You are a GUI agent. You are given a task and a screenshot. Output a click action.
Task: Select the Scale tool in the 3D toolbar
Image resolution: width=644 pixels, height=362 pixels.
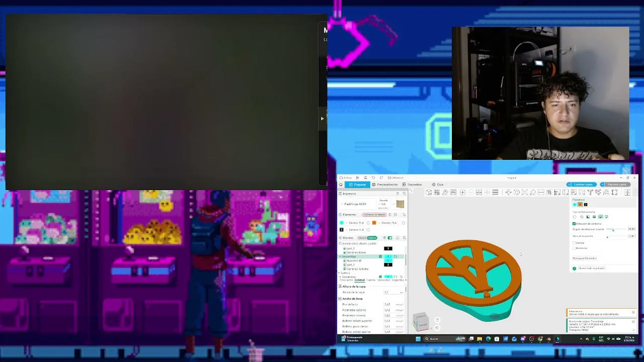coord(525,193)
